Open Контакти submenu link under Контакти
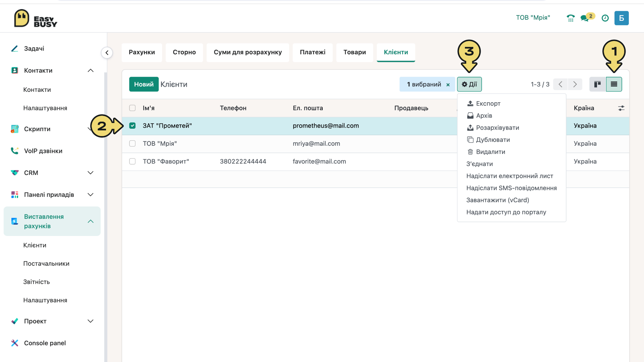The image size is (644, 362). [x=37, y=90]
